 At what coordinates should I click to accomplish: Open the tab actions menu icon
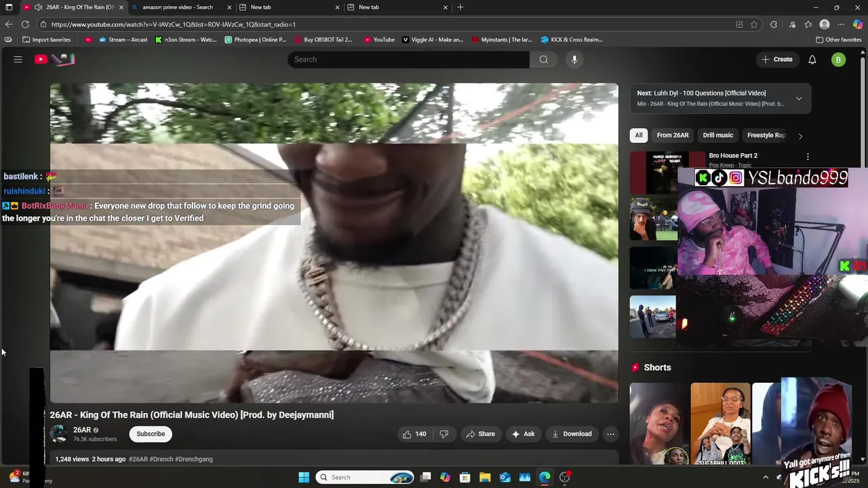9,7
